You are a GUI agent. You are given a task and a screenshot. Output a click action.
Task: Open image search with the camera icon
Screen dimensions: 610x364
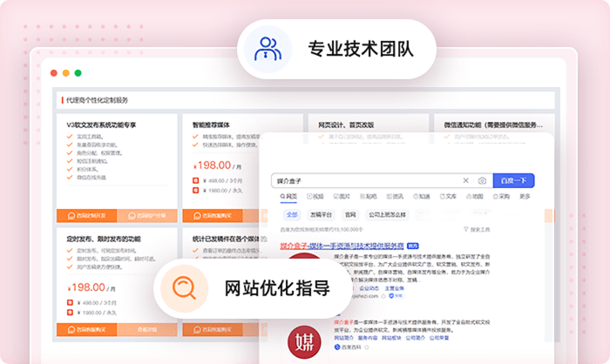coord(482,180)
